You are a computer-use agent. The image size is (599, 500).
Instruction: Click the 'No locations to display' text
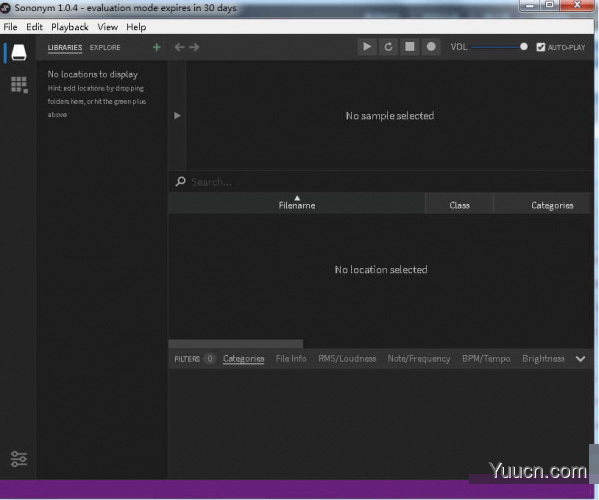pyautogui.click(x=92, y=74)
